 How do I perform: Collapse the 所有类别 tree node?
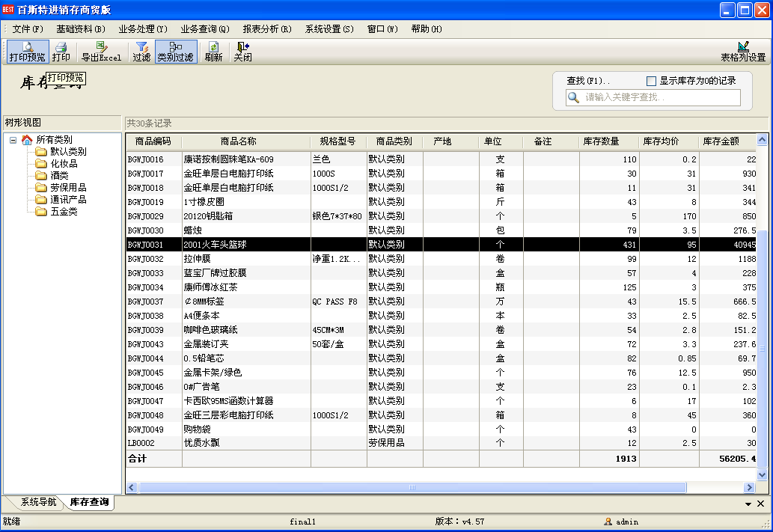pyautogui.click(x=13, y=140)
